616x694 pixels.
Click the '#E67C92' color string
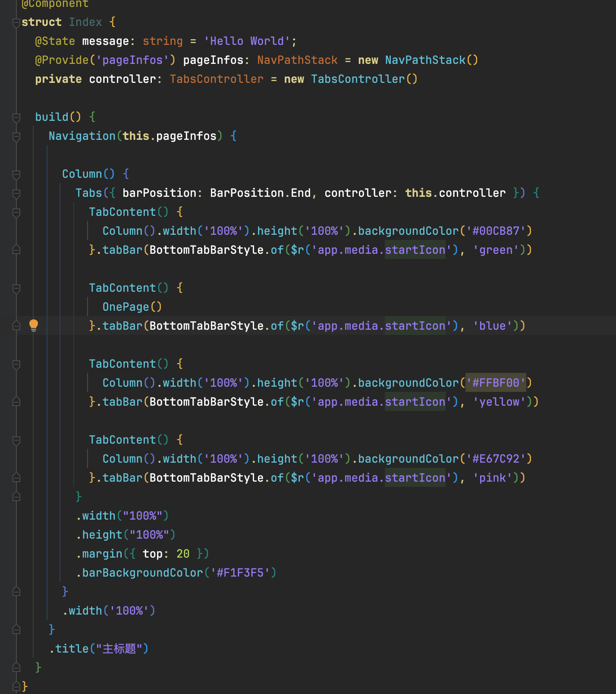click(496, 459)
